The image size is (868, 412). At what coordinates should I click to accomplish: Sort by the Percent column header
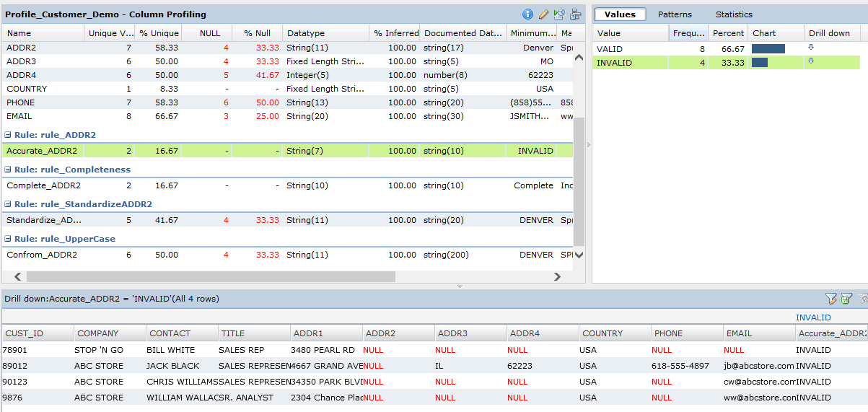coord(727,33)
